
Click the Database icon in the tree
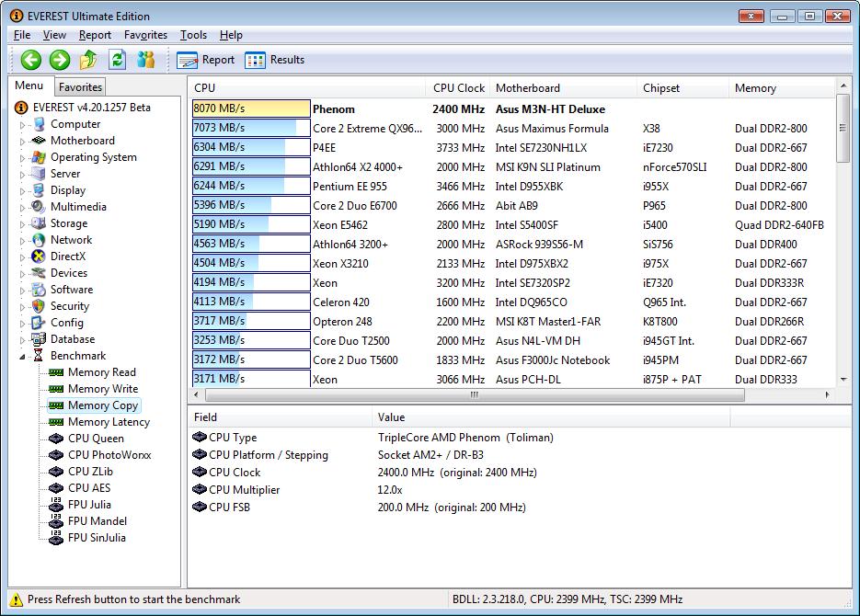[x=39, y=339]
